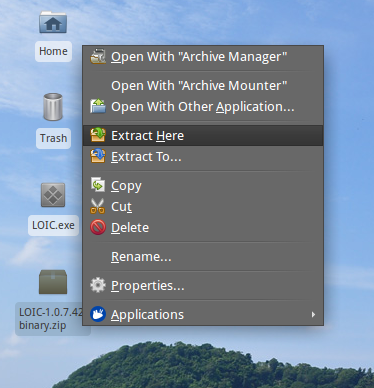374x388 pixels.
Task: Choose Extract To... menu entry
Action: coord(203,157)
